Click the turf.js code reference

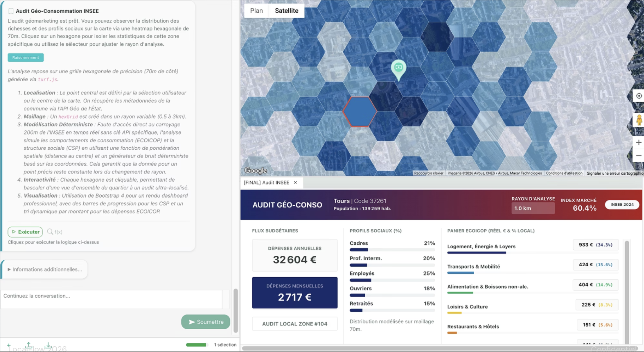click(47, 80)
